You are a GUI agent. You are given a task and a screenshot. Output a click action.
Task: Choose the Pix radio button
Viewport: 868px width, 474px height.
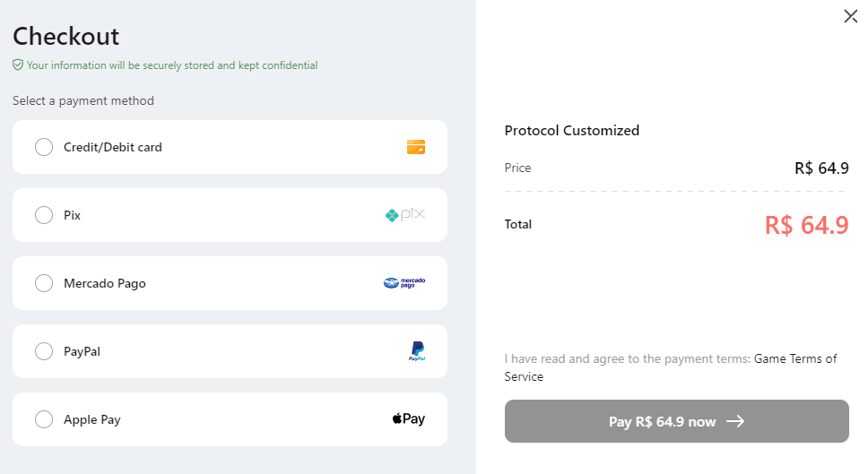pos(44,215)
